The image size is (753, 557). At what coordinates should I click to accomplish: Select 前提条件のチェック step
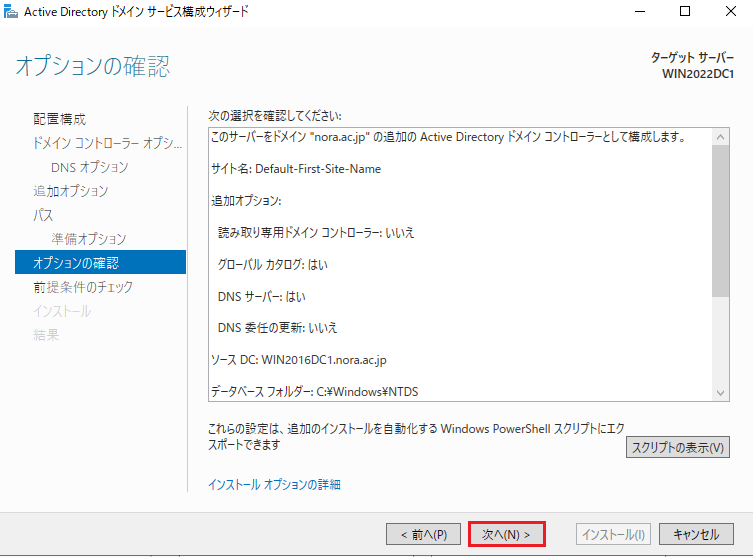tap(83, 287)
